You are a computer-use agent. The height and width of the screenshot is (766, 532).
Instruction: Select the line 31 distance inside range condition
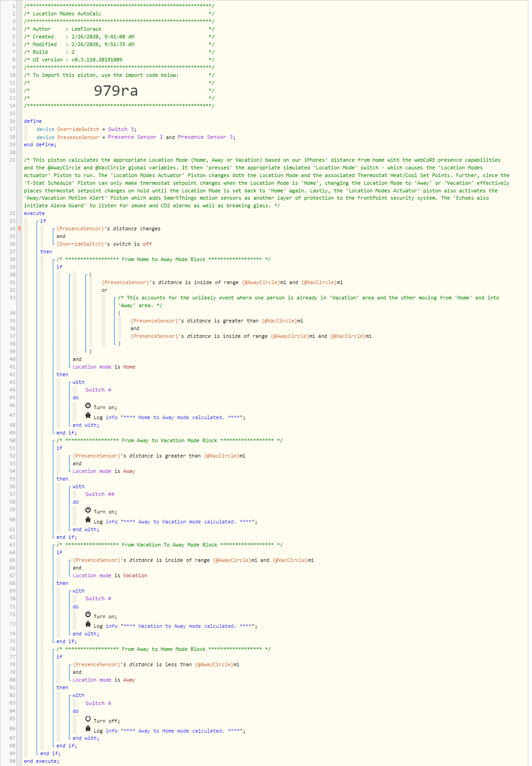tap(222, 282)
